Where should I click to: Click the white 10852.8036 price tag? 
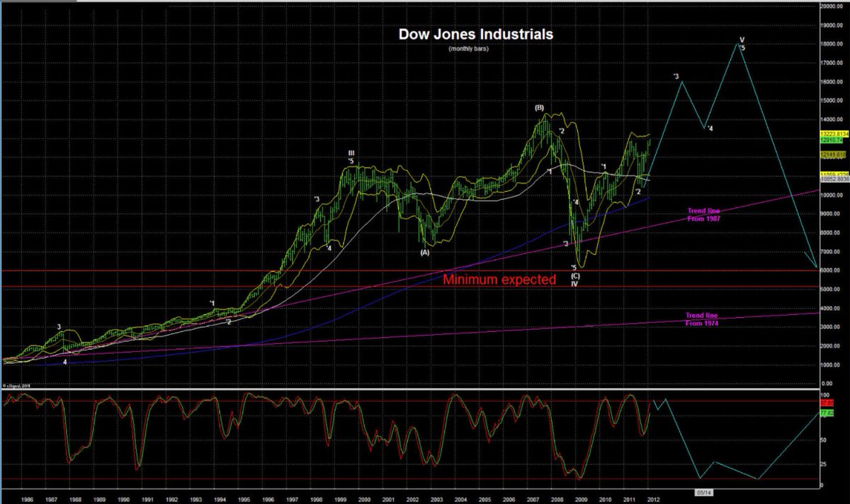click(834, 180)
